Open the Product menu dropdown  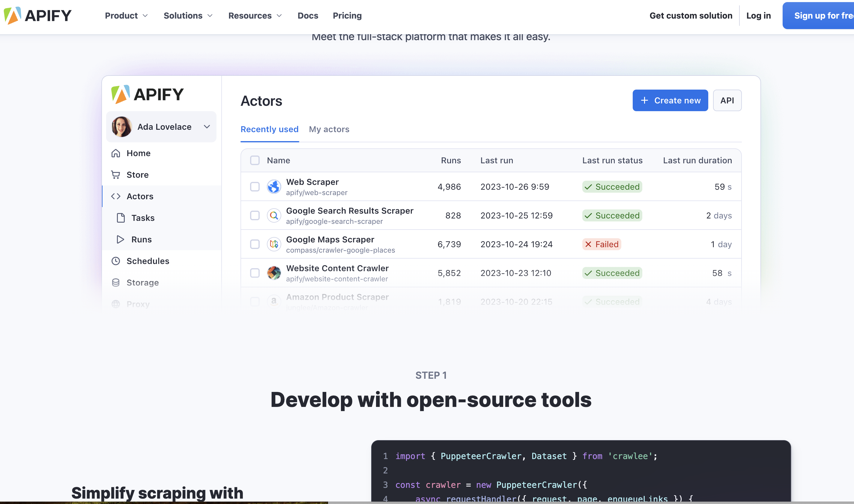coord(126,16)
